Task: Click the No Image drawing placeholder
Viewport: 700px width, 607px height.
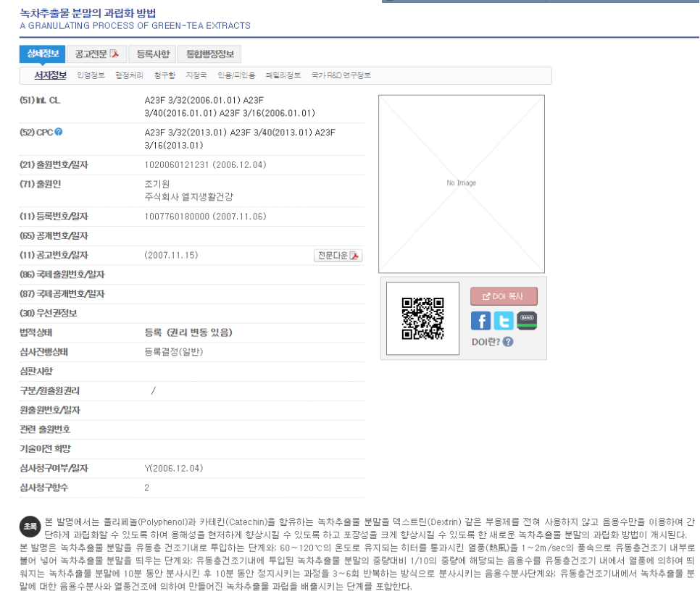Action: tap(462, 183)
